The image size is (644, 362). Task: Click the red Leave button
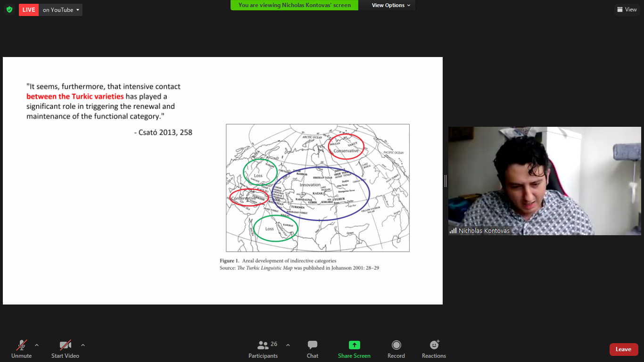(x=623, y=349)
